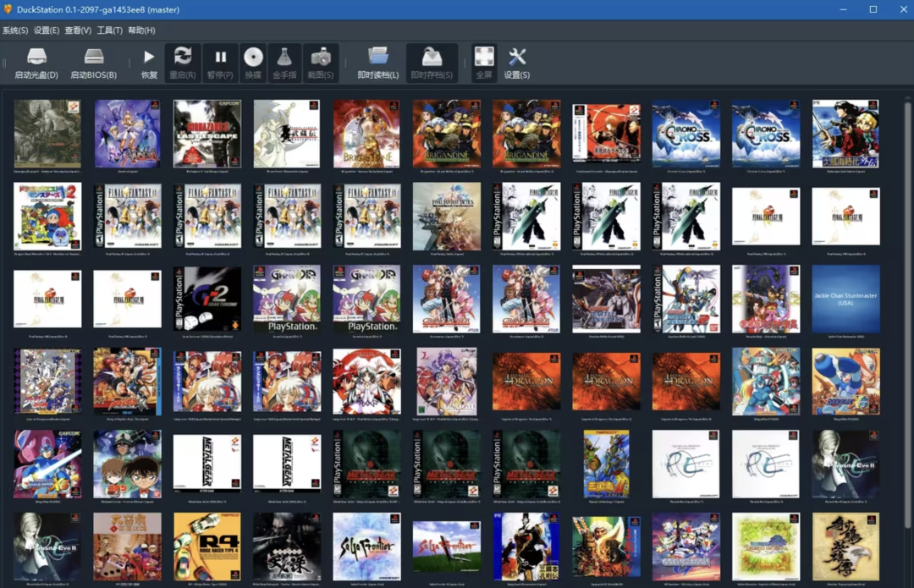The height and width of the screenshot is (588, 914).
Task: Take a screenshot with the 截图 camera icon
Action: point(321,63)
